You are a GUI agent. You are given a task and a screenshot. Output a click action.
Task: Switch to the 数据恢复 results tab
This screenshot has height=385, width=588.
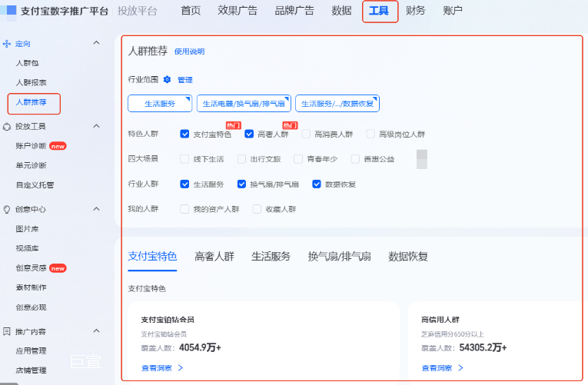(408, 257)
